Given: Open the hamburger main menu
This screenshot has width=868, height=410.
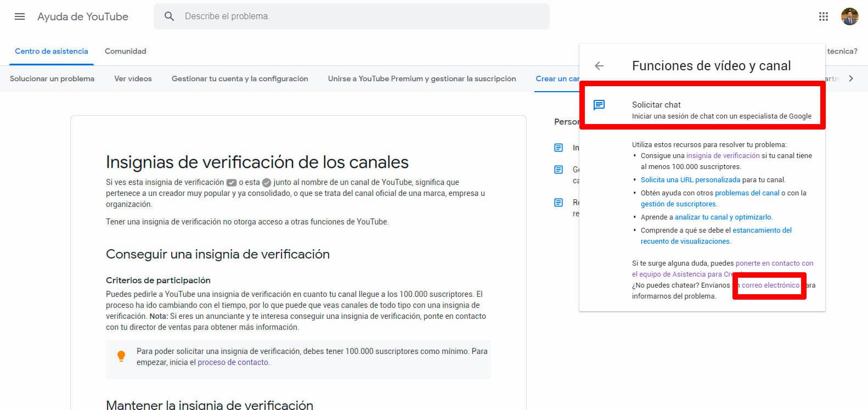Looking at the screenshot, I should pyautogui.click(x=20, y=16).
